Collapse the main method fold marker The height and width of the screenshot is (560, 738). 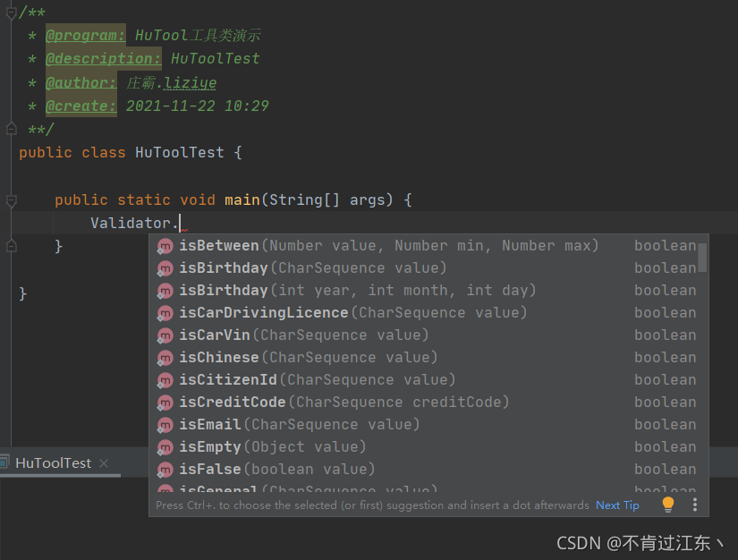(x=12, y=200)
